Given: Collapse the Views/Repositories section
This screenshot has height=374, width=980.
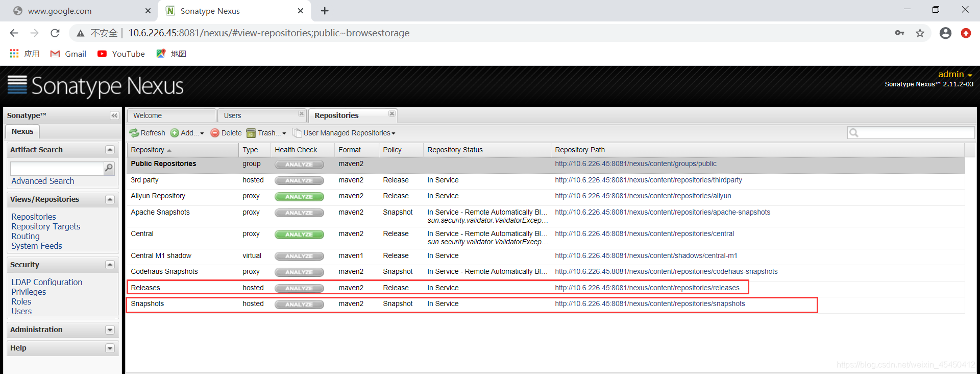Looking at the screenshot, I should coord(110,199).
